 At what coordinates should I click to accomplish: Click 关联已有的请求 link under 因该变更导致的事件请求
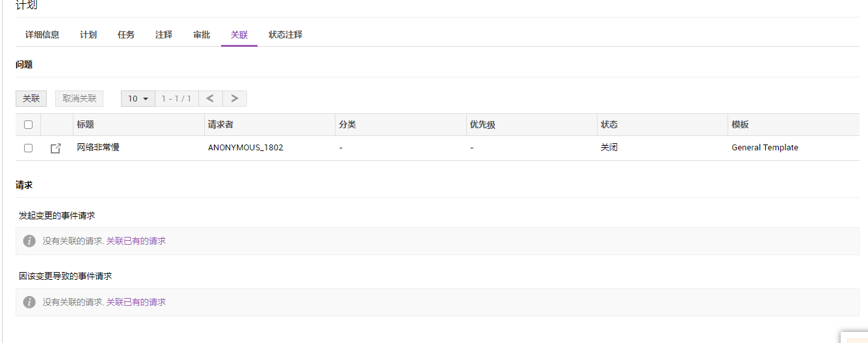tap(136, 302)
